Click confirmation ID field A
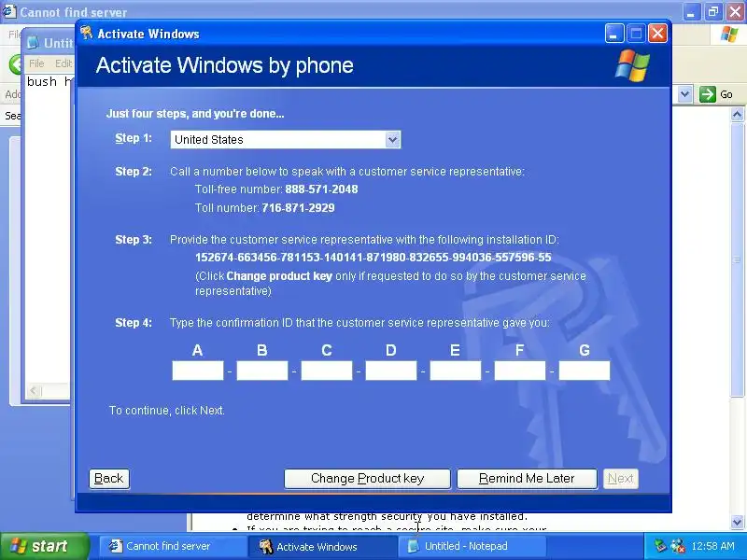This screenshot has height=560, width=747. (x=198, y=371)
